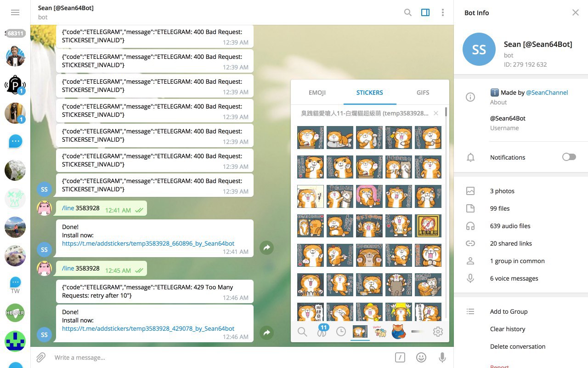
Task: Open the temp3583928_660896 sticker install link
Action: [x=148, y=243]
